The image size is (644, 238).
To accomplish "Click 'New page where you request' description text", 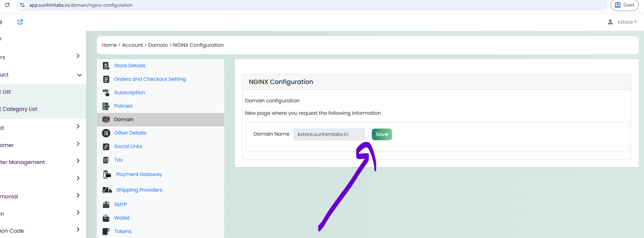I will click(313, 113).
